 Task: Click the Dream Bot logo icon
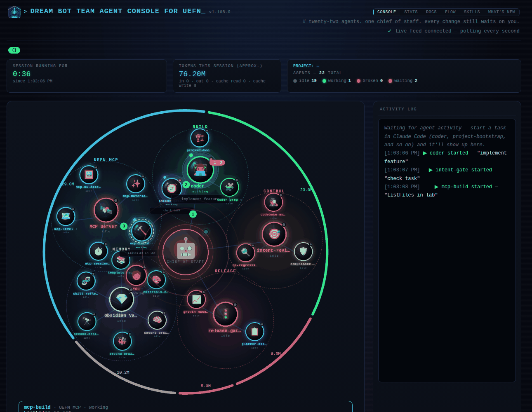[14, 12]
